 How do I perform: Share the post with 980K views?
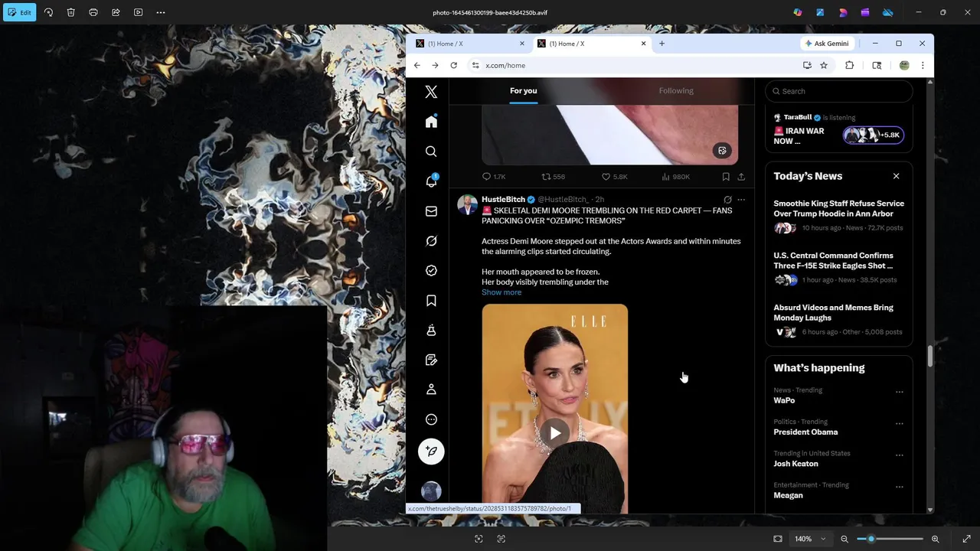pos(741,177)
